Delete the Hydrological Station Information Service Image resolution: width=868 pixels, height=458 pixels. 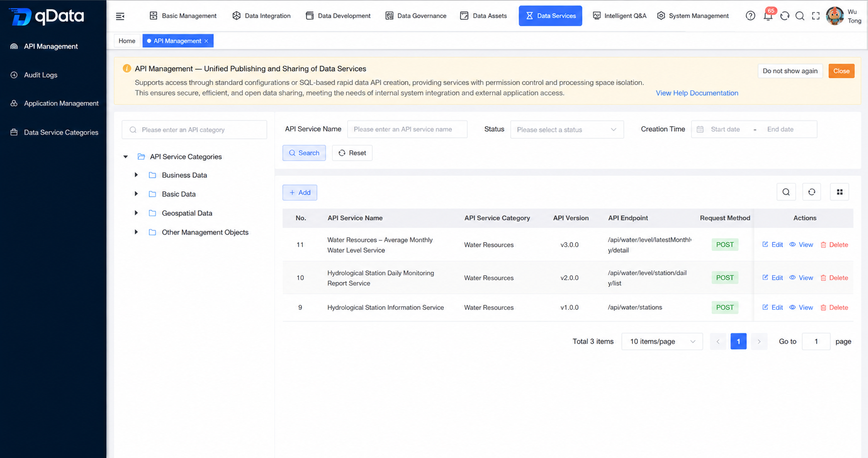click(x=834, y=307)
